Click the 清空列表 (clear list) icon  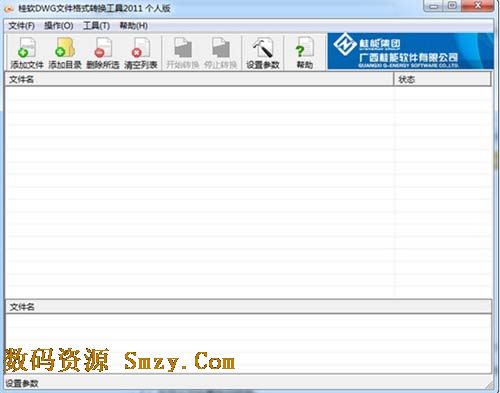(x=141, y=53)
